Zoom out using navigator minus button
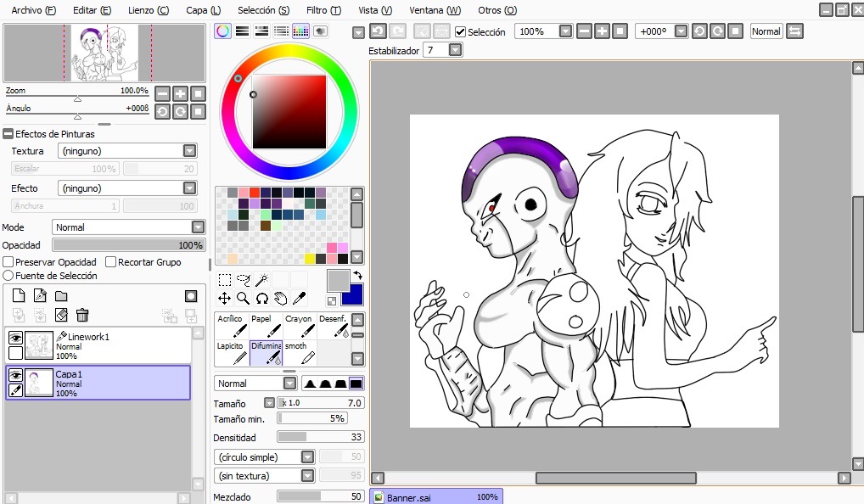 tap(162, 93)
